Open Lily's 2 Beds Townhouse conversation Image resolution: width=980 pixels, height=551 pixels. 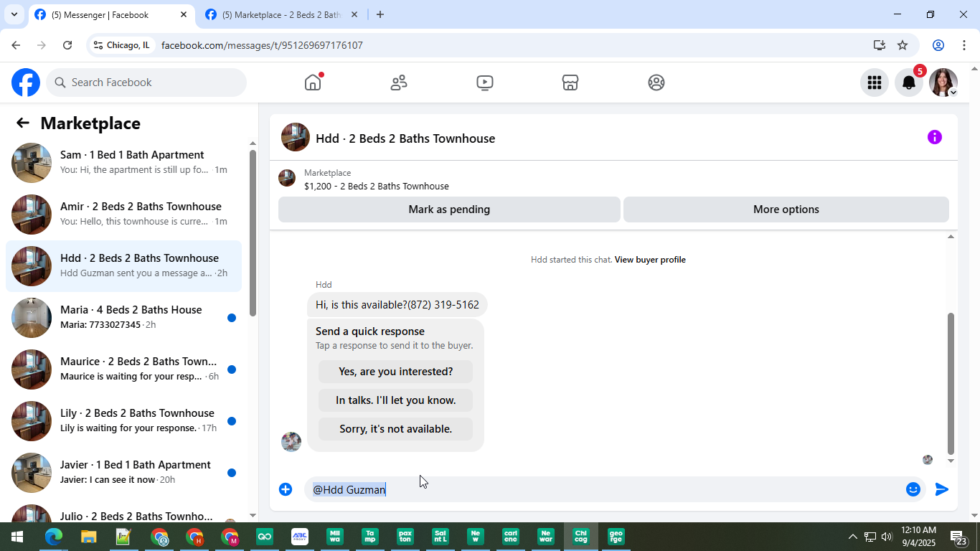coord(123,421)
